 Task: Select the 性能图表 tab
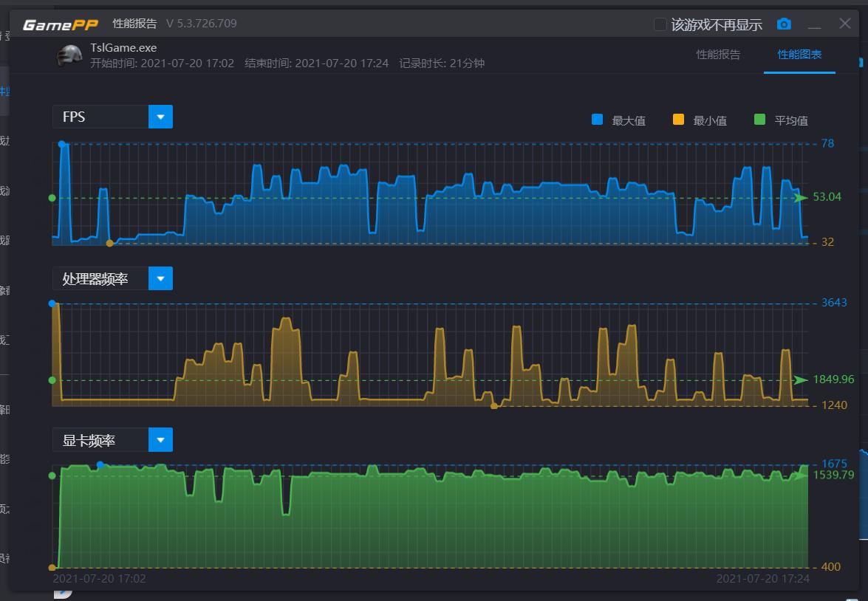click(799, 55)
